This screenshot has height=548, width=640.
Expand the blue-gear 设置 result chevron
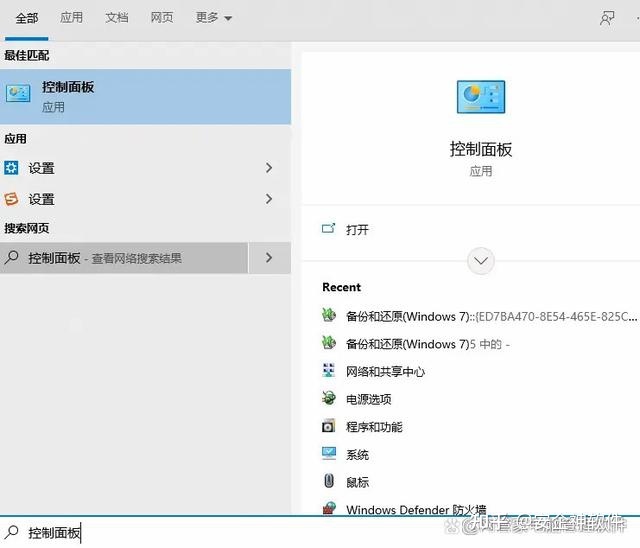[269, 168]
